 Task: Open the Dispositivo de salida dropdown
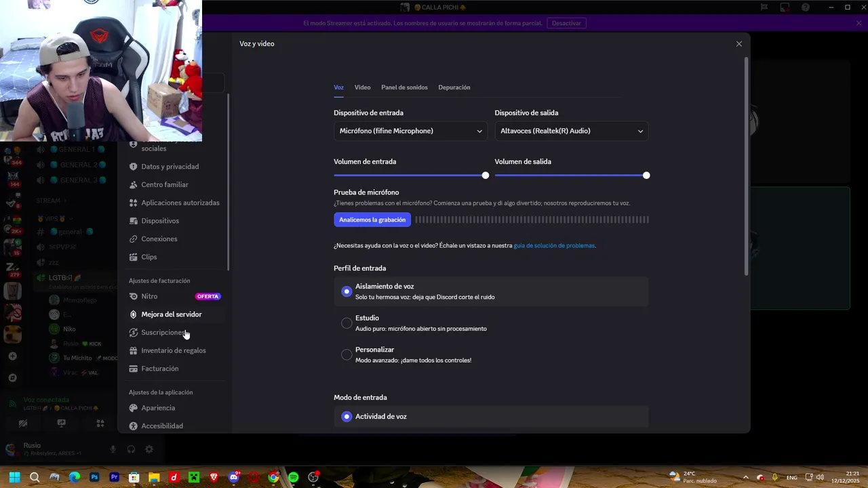[x=572, y=131]
